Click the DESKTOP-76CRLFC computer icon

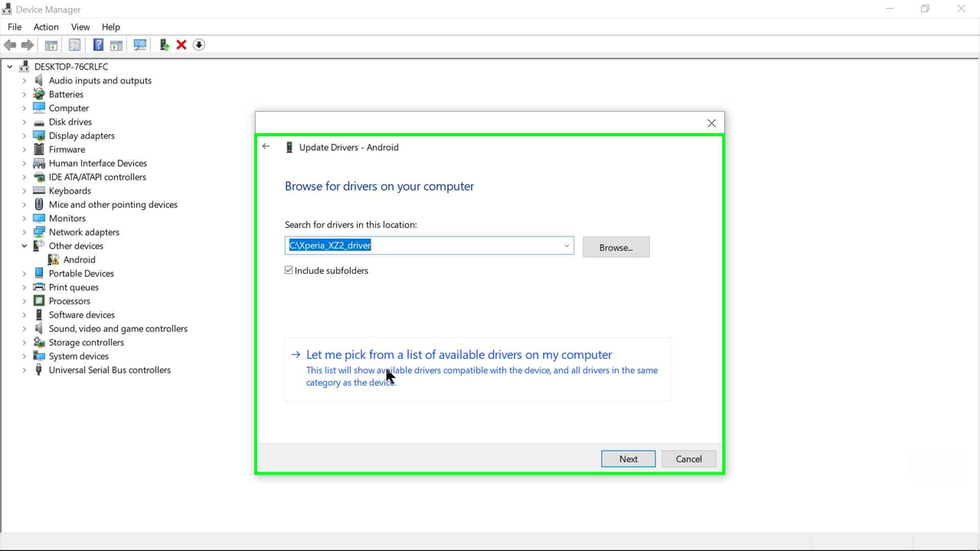pos(24,67)
